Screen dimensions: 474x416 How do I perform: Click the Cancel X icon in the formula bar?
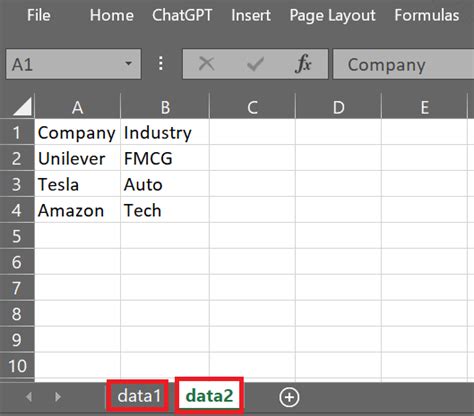tap(206, 63)
